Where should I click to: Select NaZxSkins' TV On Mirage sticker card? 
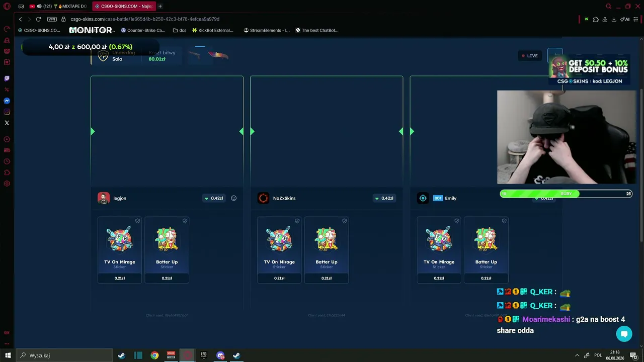pyautogui.click(x=279, y=250)
